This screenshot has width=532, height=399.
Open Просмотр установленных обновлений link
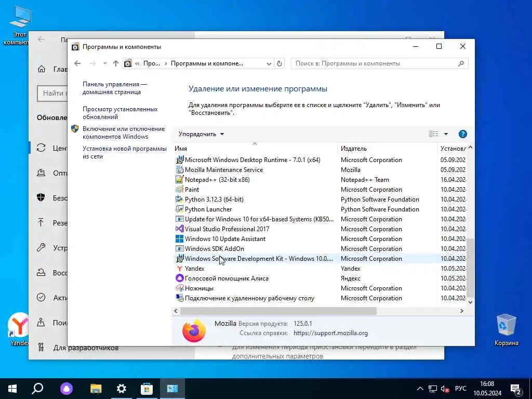pos(120,113)
